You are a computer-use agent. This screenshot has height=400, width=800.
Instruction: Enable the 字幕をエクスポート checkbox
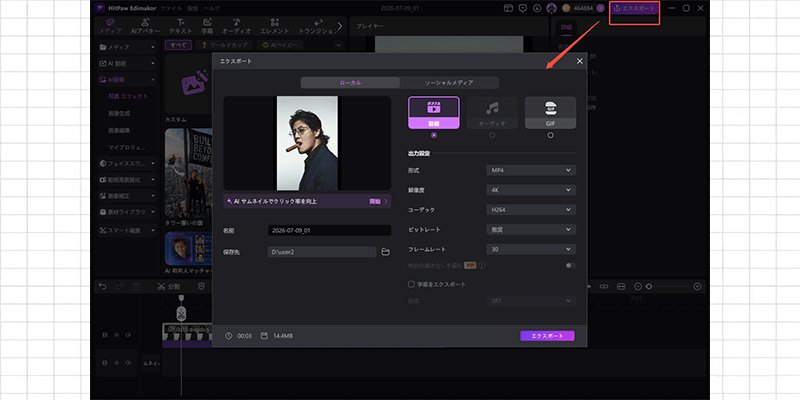pos(411,284)
